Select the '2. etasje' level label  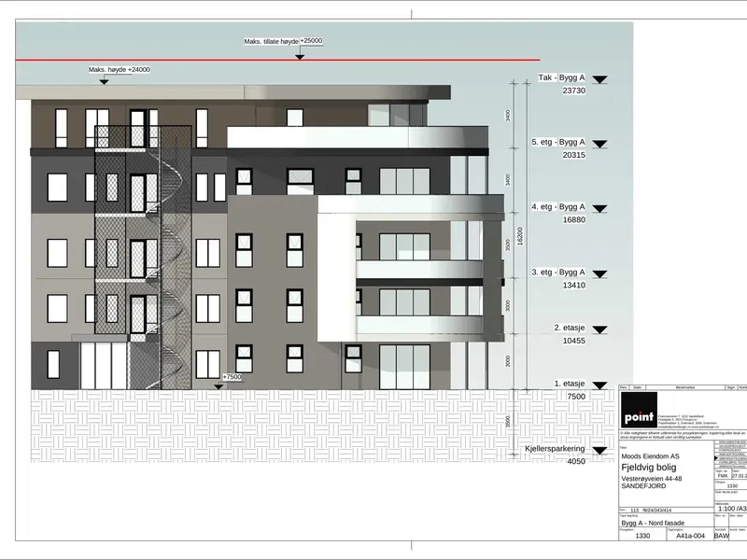pyautogui.click(x=570, y=328)
